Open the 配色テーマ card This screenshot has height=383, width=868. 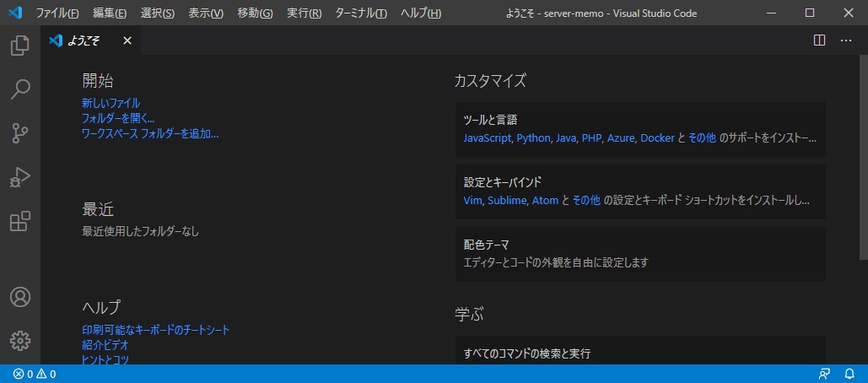[640, 254]
